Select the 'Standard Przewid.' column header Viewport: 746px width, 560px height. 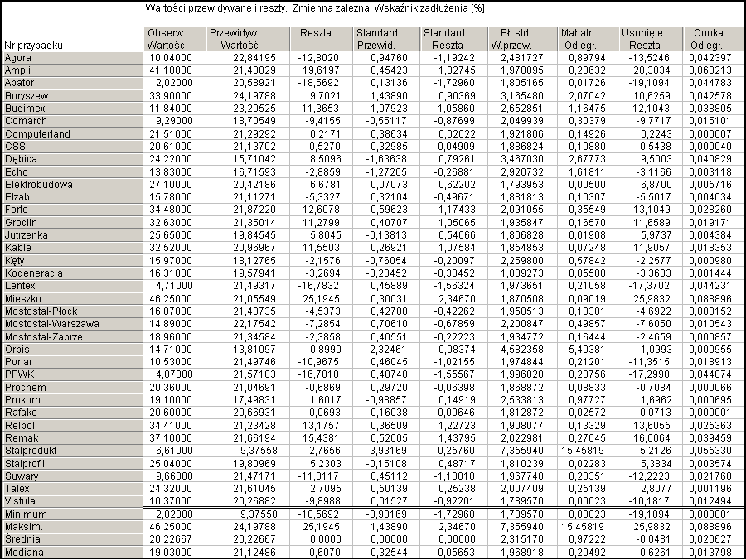click(386, 39)
